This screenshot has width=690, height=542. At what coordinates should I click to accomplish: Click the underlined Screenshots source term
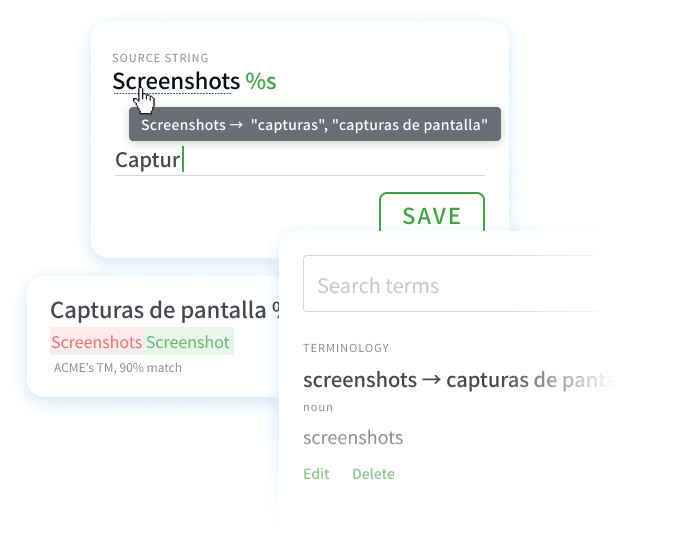pyautogui.click(x=175, y=81)
